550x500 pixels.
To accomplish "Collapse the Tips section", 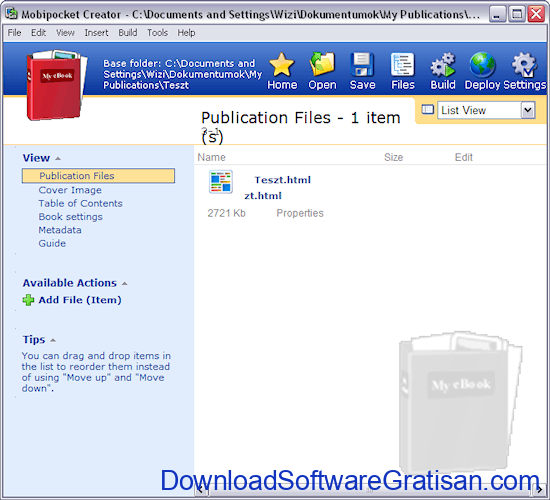I will tap(53, 340).
